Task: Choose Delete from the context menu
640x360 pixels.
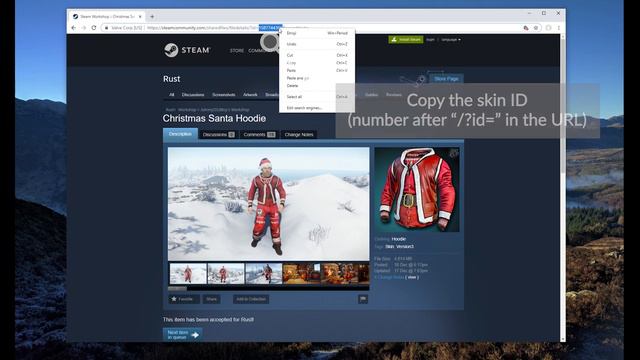Action: (x=317, y=86)
